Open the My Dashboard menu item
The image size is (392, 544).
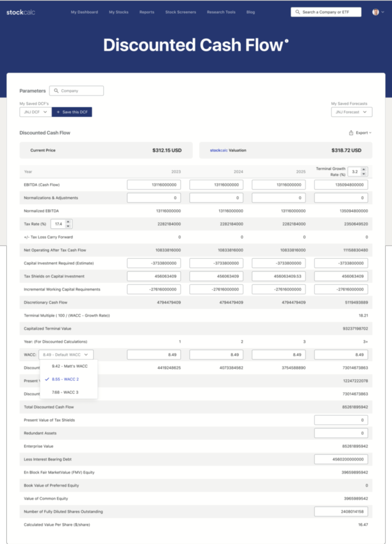coord(84,12)
